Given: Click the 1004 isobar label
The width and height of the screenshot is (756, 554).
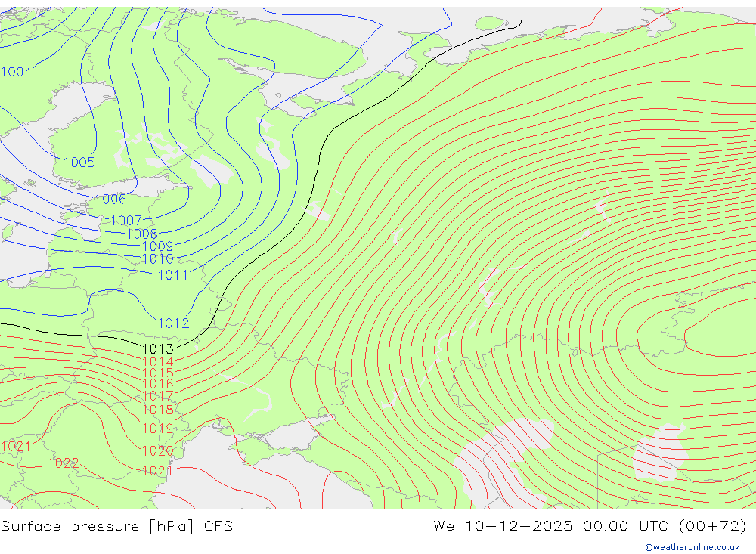Looking at the screenshot, I should pos(16,72).
